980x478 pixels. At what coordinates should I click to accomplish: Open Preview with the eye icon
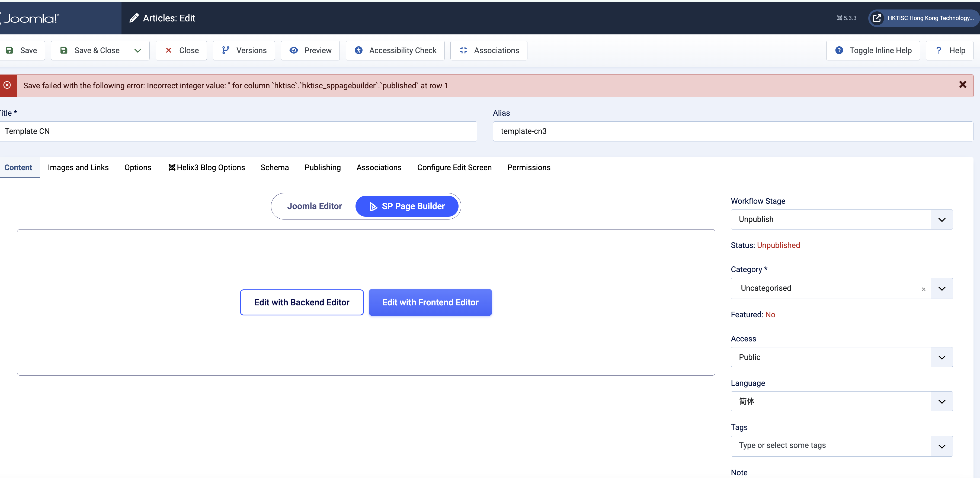point(310,51)
